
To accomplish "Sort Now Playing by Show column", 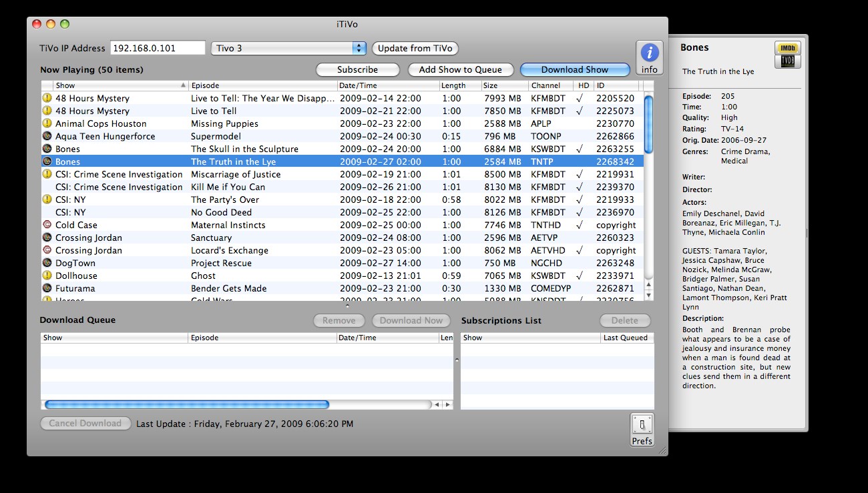I will [121, 85].
